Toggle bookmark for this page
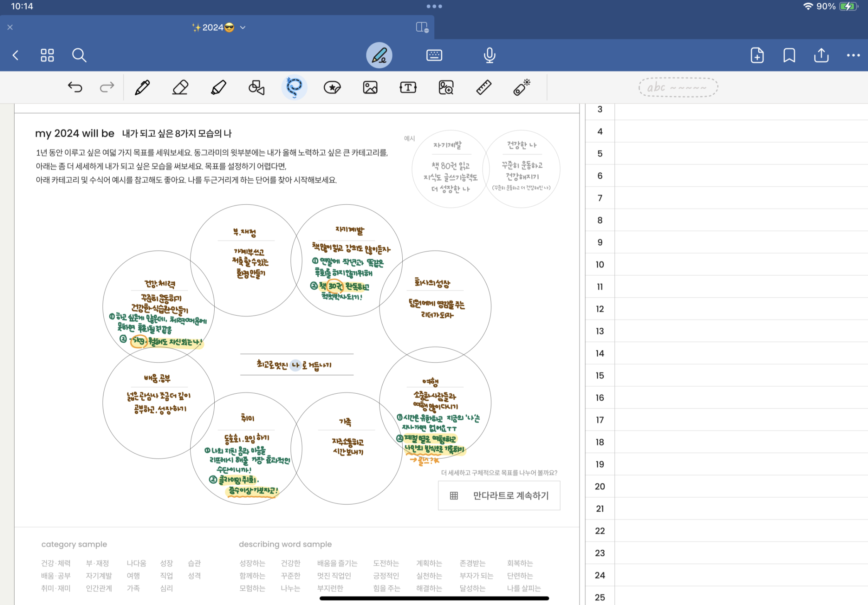The height and width of the screenshot is (605, 868). point(789,55)
